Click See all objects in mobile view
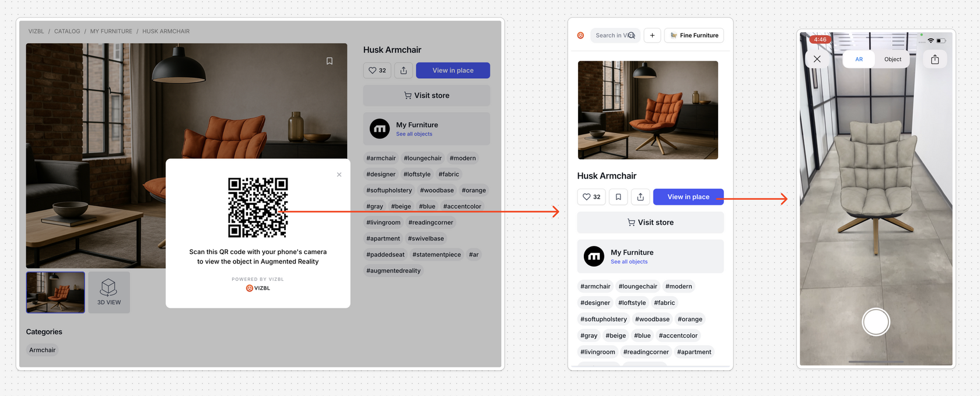 point(629,262)
